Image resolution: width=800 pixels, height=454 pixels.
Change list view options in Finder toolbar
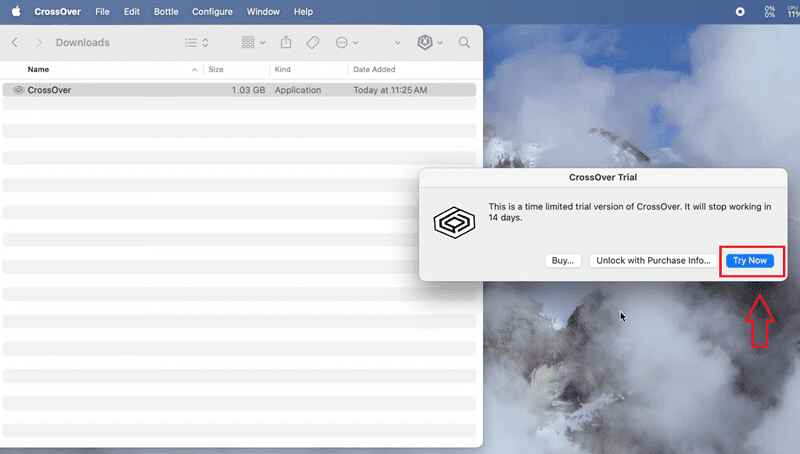point(196,42)
